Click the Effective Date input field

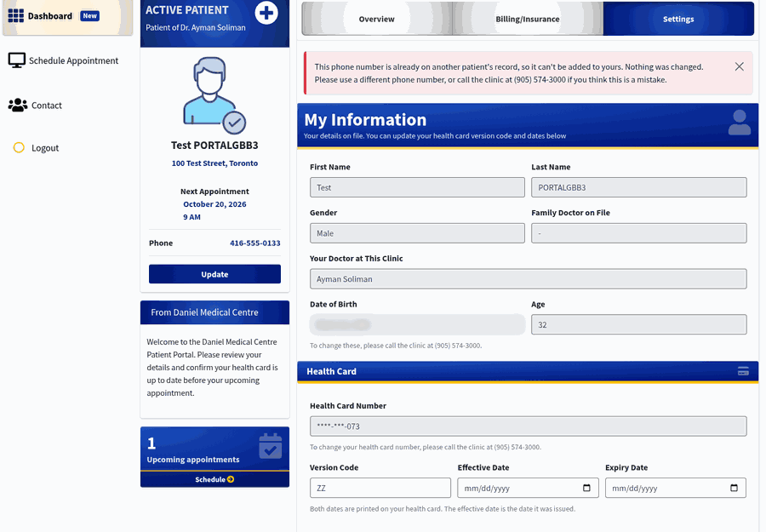coord(528,488)
